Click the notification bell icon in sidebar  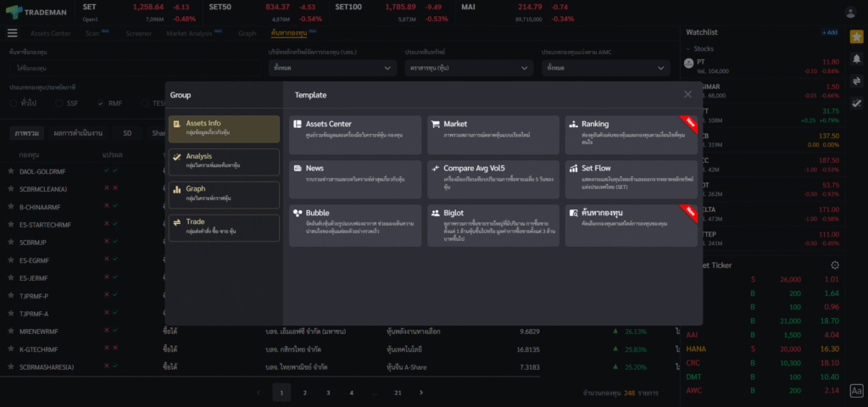pyautogui.click(x=856, y=59)
